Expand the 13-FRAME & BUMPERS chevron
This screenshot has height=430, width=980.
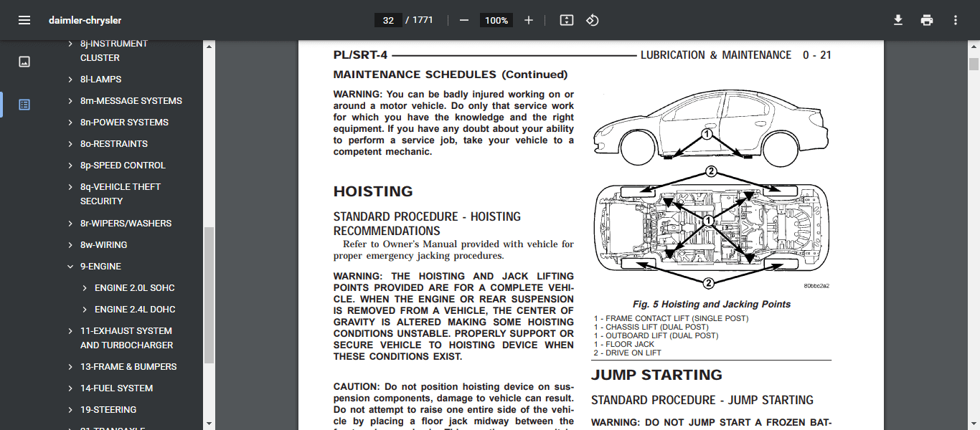pyautogui.click(x=70, y=367)
